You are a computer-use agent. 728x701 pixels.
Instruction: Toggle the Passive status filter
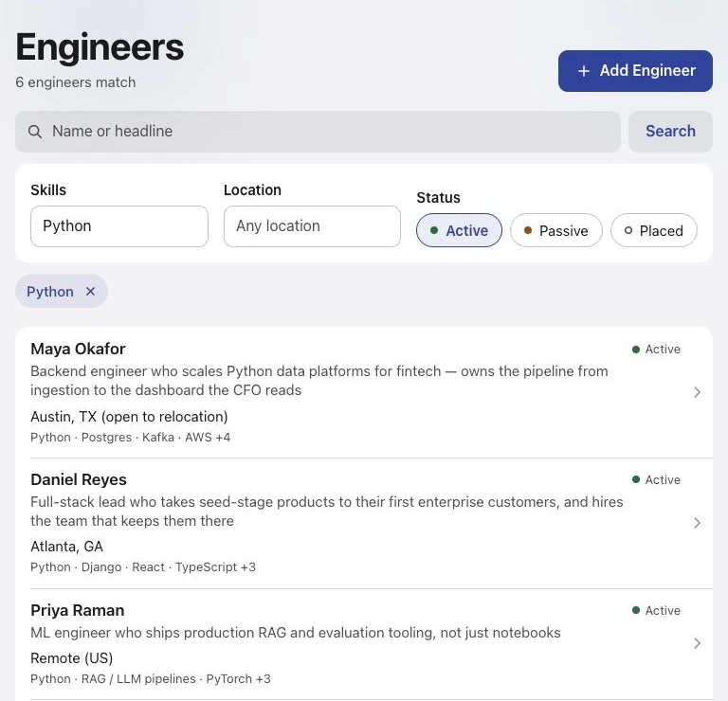click(x=555, y=230)
